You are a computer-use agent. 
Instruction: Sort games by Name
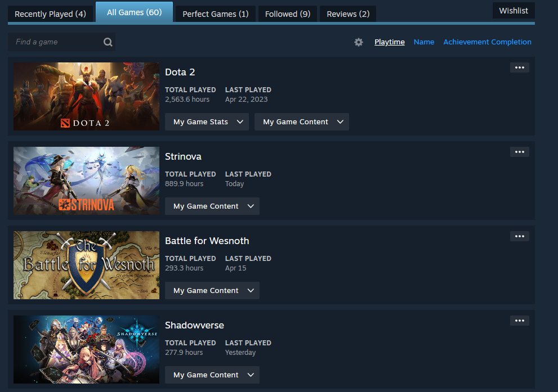(424, 42)
